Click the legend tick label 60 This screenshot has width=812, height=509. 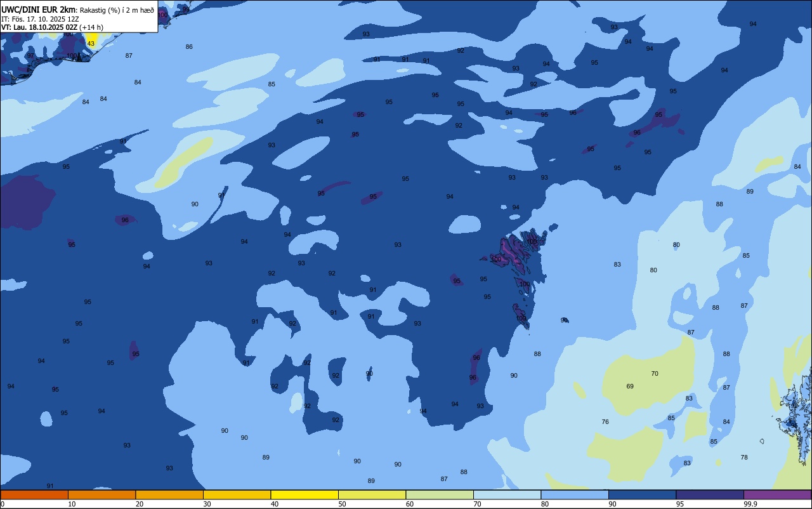[410, 504]
